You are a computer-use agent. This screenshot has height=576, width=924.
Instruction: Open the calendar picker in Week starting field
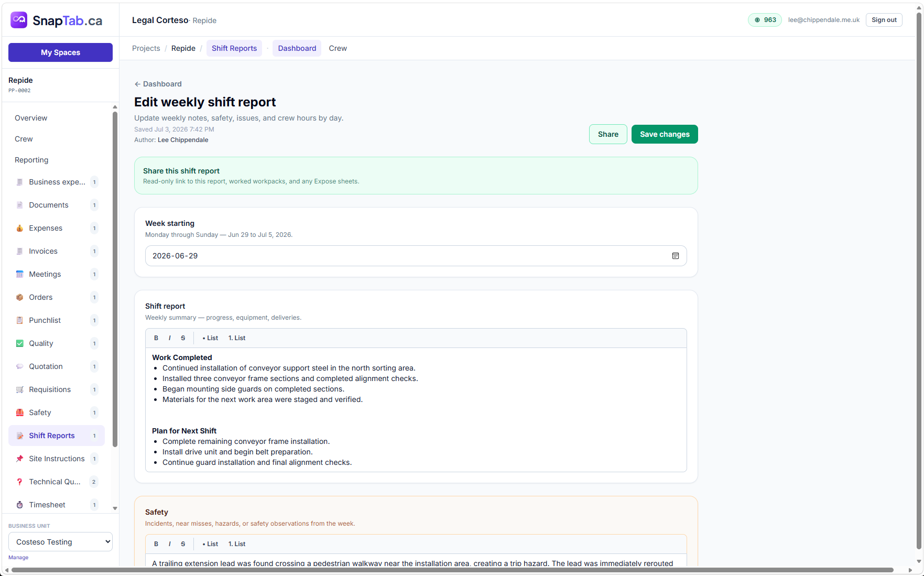[x=676, y=256]
